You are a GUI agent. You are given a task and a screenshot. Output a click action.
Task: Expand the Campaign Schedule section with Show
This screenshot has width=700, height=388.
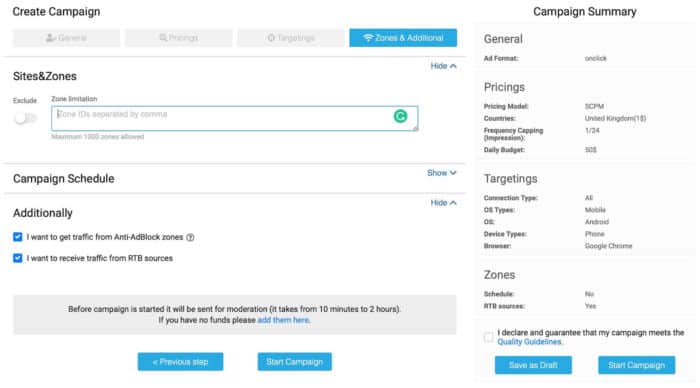(442, 173)
